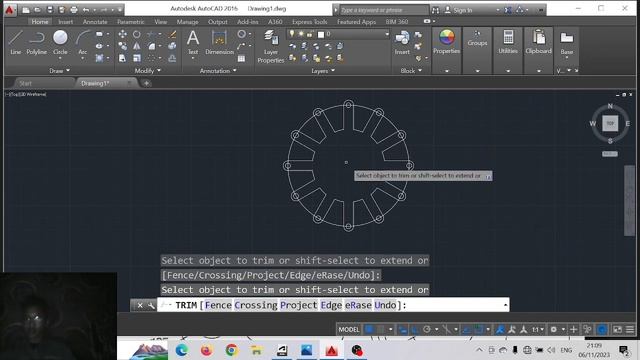Expand the command line history arrow
The image size is (640, 360).
505,305
